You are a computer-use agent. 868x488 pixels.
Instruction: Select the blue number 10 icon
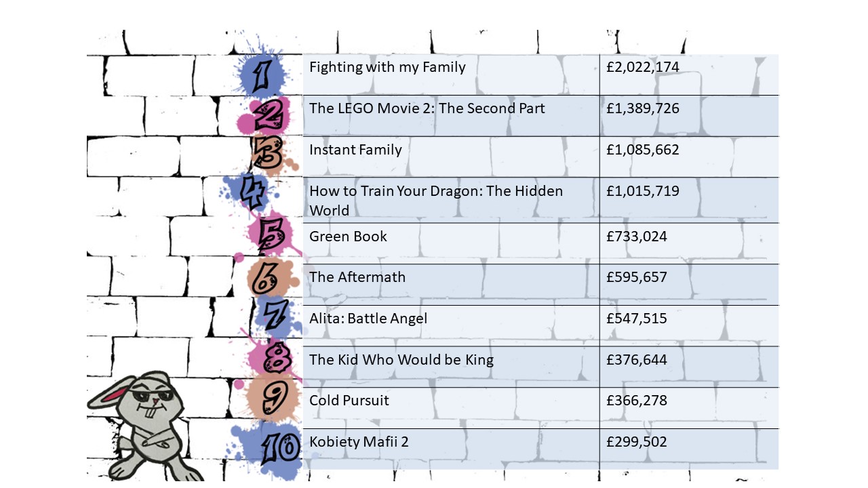click(278, 447)
